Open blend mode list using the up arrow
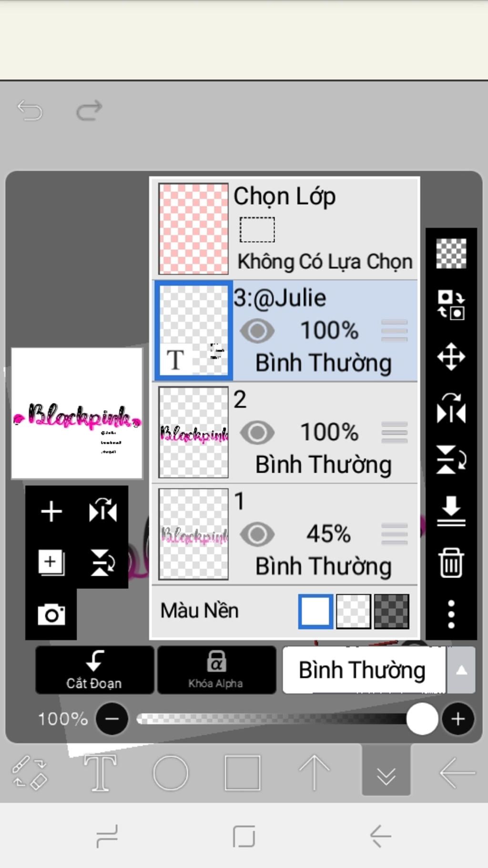Screen dimensions: 488x868 point(461,670)
